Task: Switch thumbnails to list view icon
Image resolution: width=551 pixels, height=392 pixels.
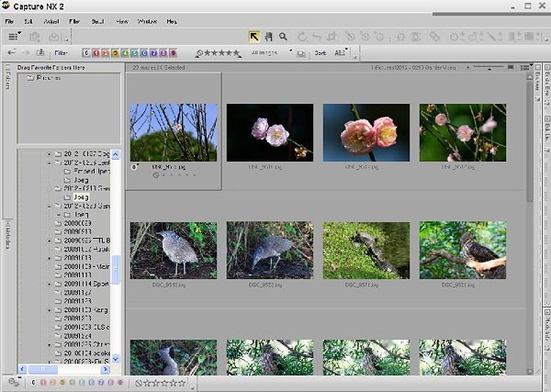Action: click(x=525, y=67)
